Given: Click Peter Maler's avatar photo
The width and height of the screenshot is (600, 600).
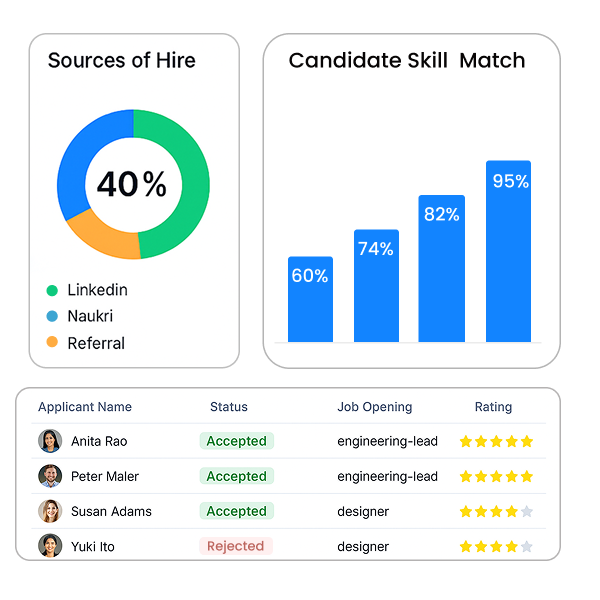Looking at the screenshot, I should click(50, 476).
